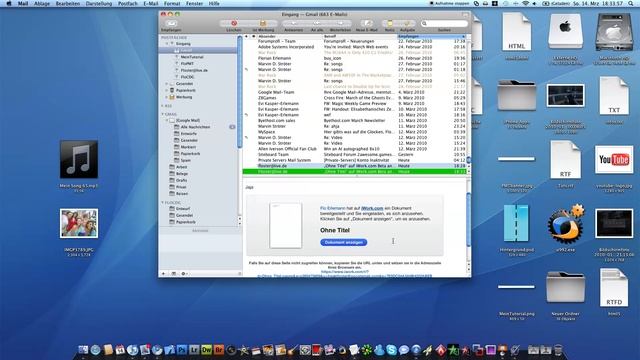Select the Alle Nachrichten folder
Screen dimensions: 640x360
[195, 127]
